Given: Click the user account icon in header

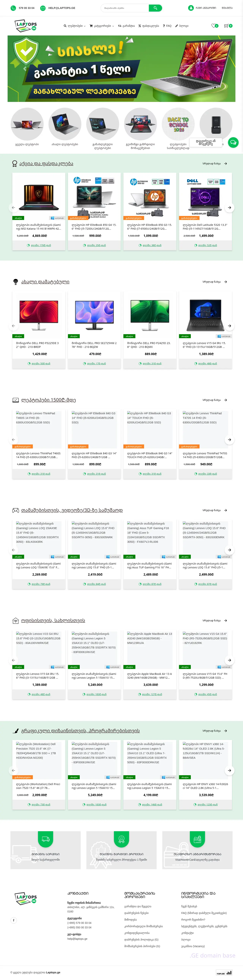Looking at the screenshot, I should point(191,8).
